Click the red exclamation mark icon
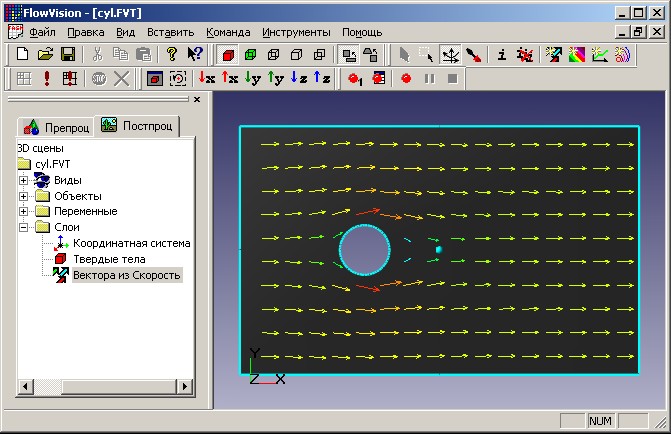The height and width of the screenshot is (434, 671). [x=47, y=79]
